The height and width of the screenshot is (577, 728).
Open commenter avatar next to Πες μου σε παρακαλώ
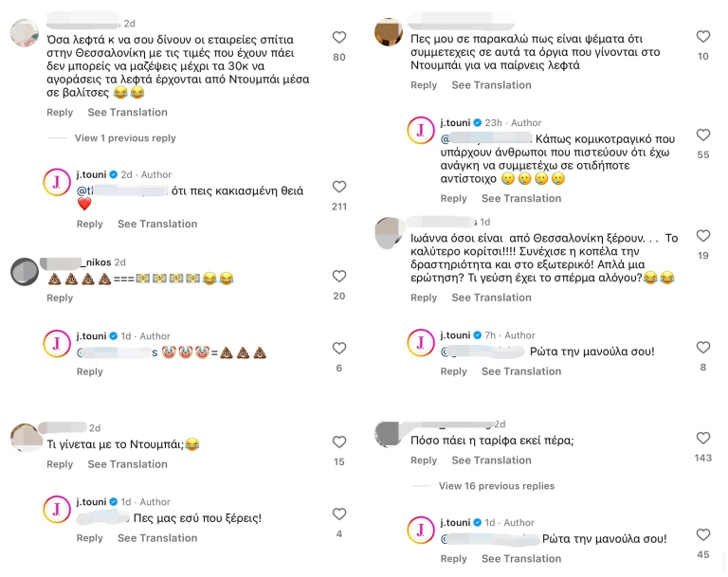coord(389,32)
